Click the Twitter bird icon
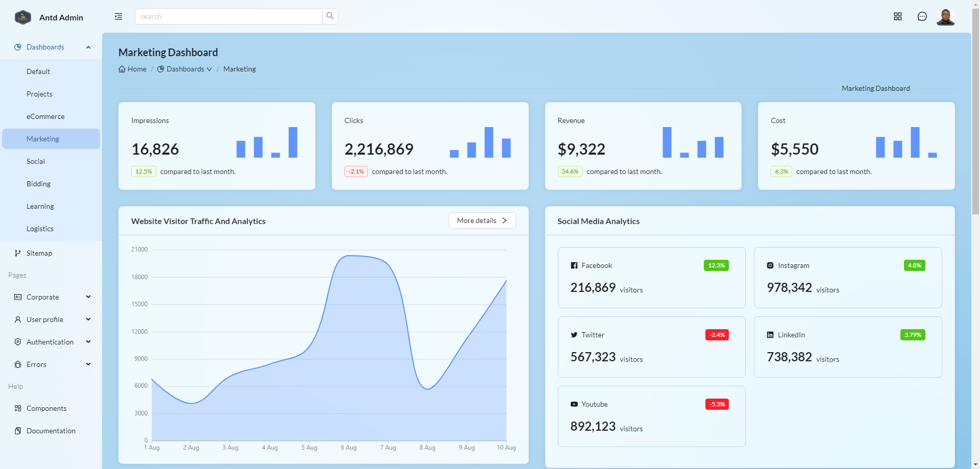Viewport: 980px width, 469px height. [x=574, y=335]
